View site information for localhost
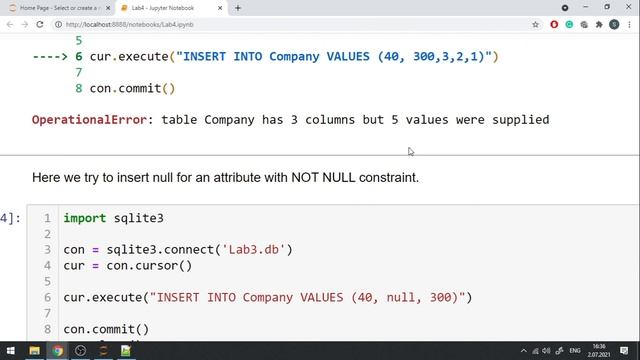 click(x=58, y=24)
